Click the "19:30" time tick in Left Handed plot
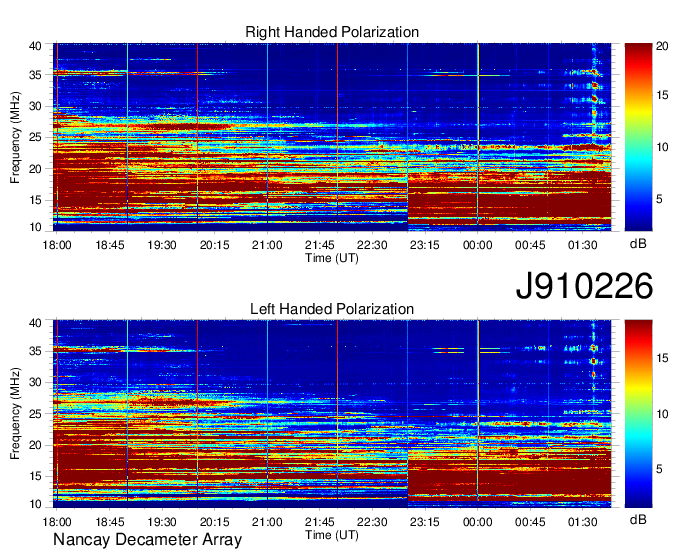Viewport: 680px width, 552px height. coord(162,522)
